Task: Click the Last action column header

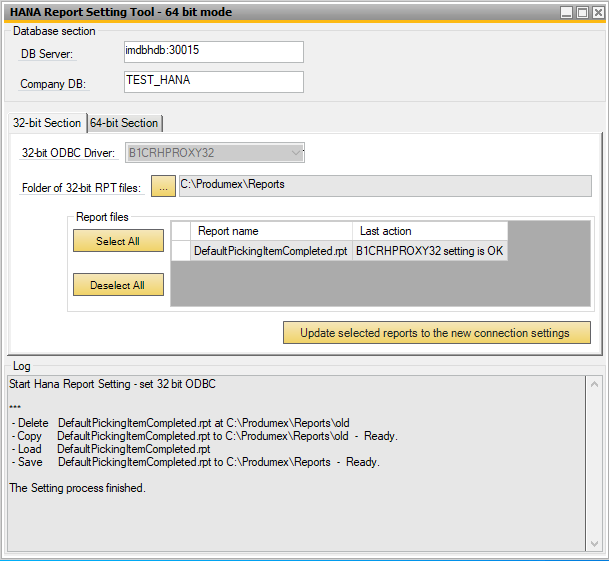Action: pos(429,231)
